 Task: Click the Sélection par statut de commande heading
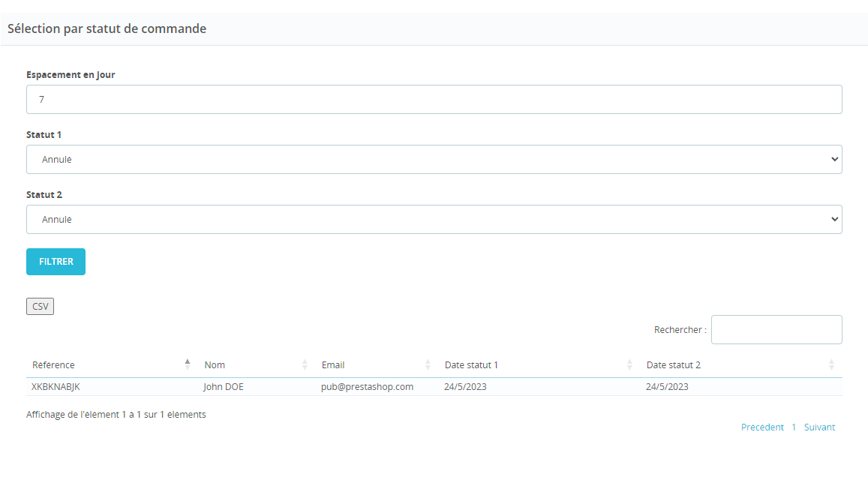(107, 29)
